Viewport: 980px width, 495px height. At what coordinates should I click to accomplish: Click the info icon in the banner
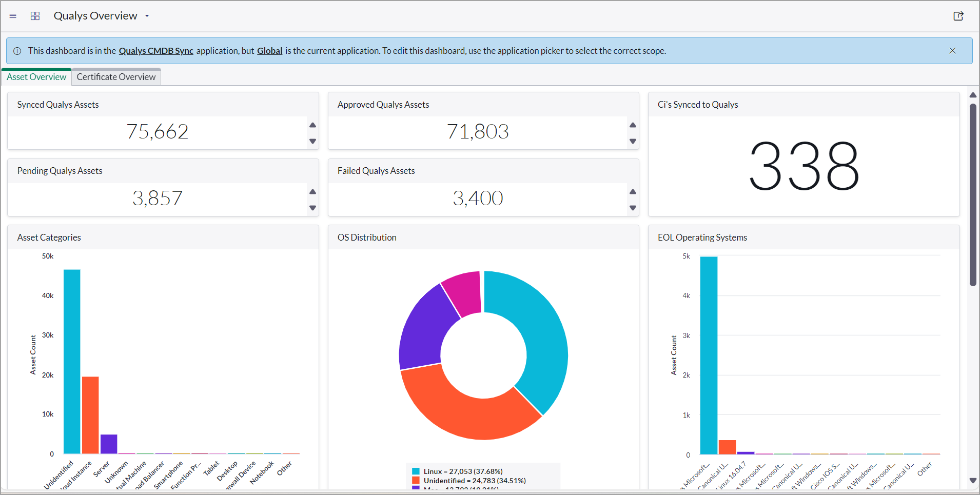[17, 51]
